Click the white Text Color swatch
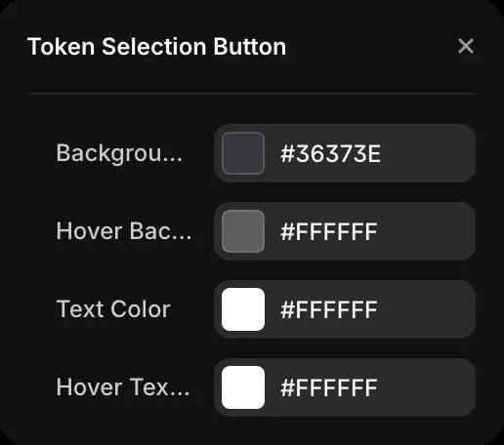The width and height of the screenshot is (504, 445). [243, 309]
